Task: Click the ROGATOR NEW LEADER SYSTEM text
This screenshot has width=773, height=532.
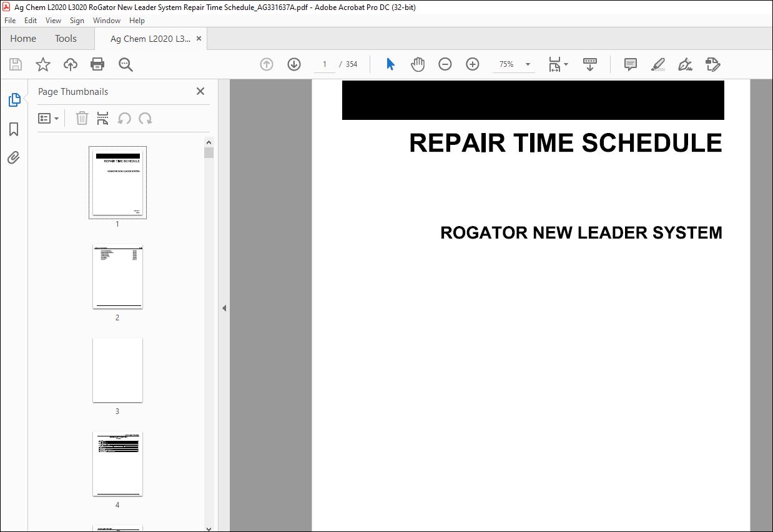Action: pos(581,233)
